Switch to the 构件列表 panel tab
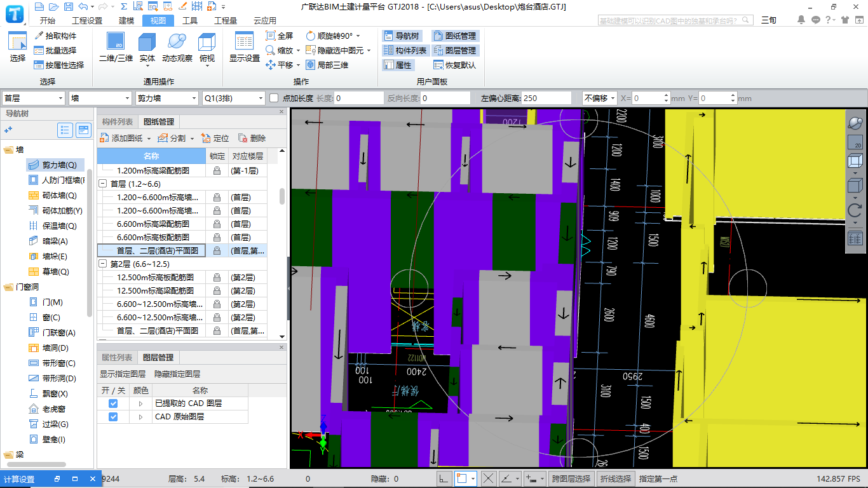This screenshot has height=488, width=868. [118, 121]
